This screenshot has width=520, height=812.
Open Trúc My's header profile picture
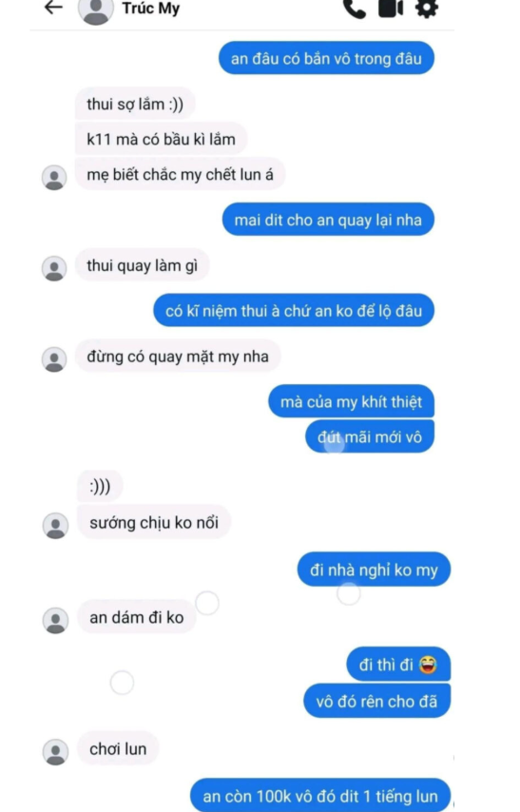(x=96, y=10)
